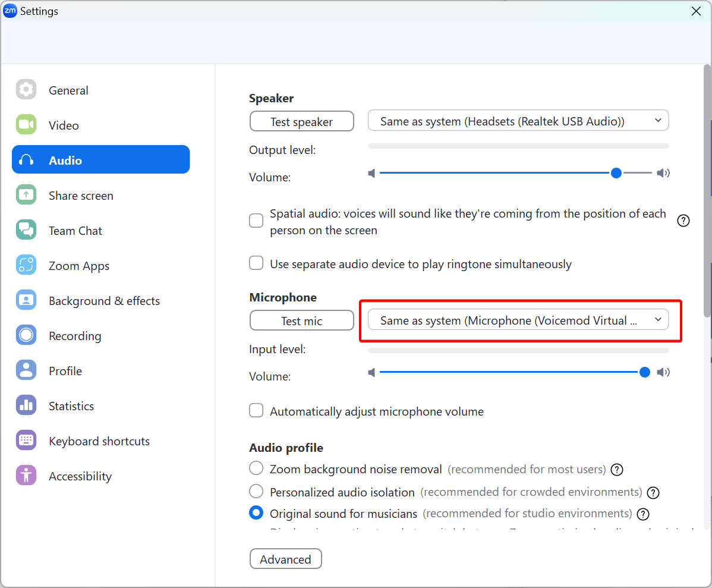Open help for Original sound for musicians
The image size is (712, 588).
pyautogui.click(x=643, y=514)
